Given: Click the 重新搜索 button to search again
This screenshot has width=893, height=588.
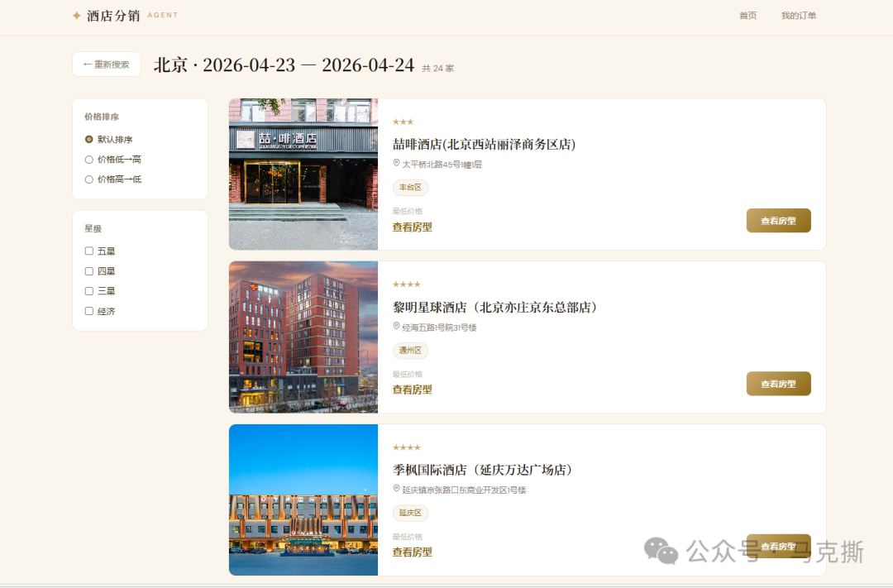Looking at the screenshot, I should click(106, 64).
